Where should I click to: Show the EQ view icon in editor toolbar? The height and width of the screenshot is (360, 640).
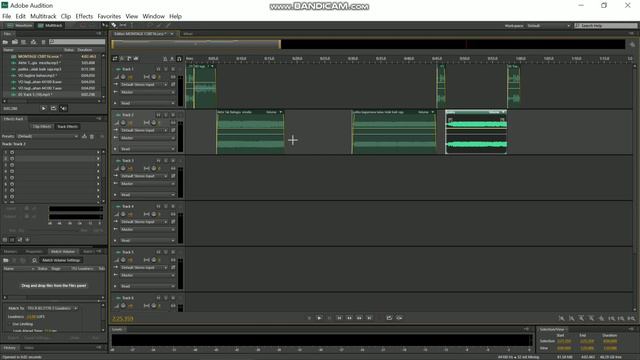136,59
